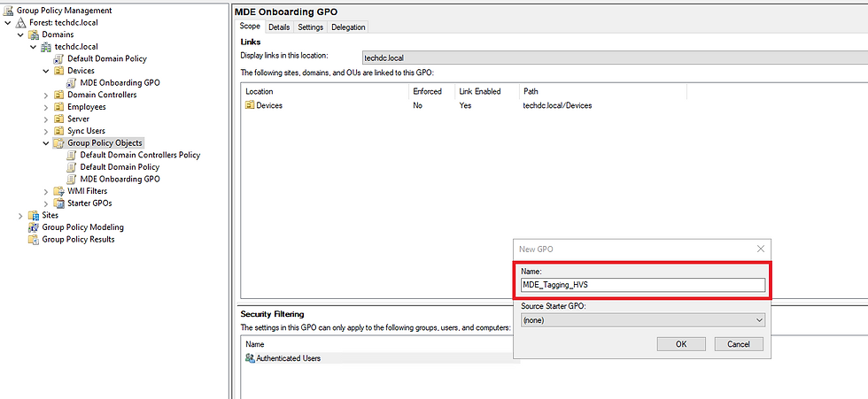Open the Display links location dropdown
The image size is (868, 399).
click(615, 58)
